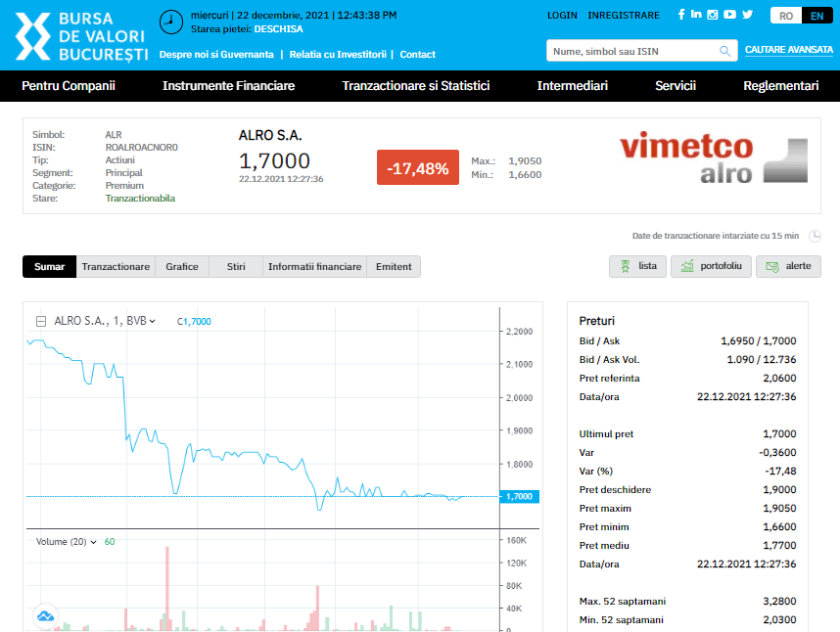Open the Facebook social icon
The image size is (840, 632).
pos(680,15)
